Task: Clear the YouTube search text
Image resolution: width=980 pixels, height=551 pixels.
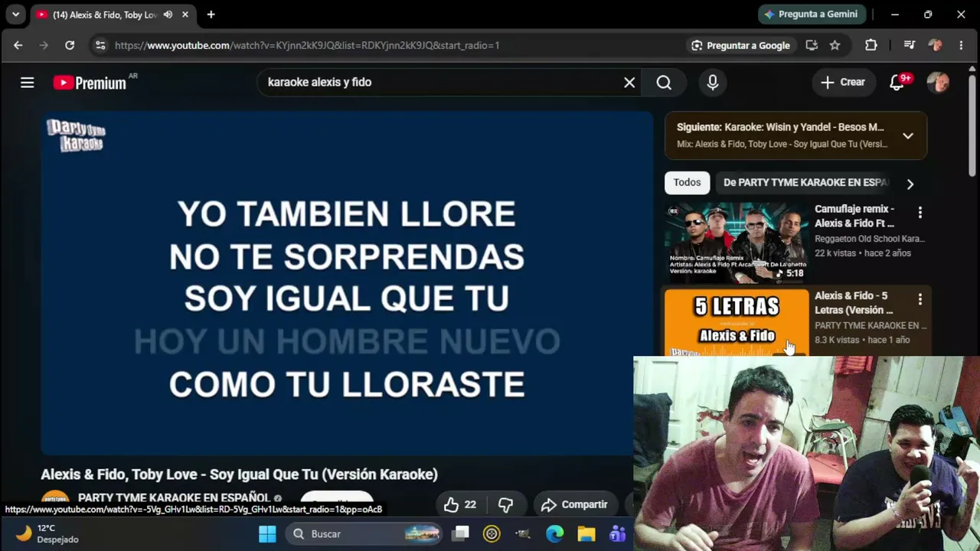Action: click(629, 83)
